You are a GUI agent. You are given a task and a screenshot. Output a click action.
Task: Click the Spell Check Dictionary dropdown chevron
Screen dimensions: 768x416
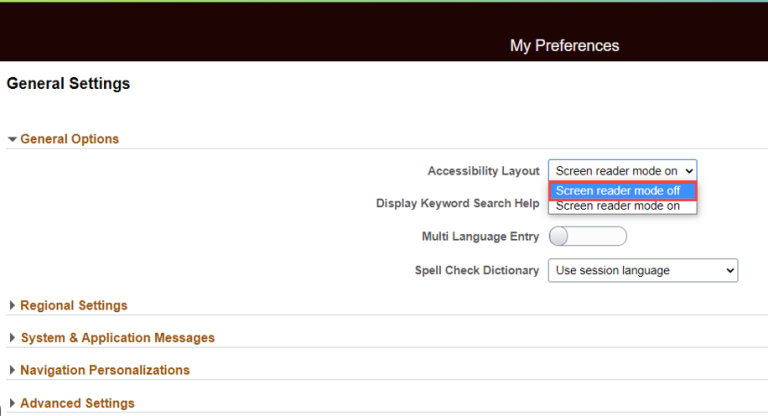tap(728, 270)
